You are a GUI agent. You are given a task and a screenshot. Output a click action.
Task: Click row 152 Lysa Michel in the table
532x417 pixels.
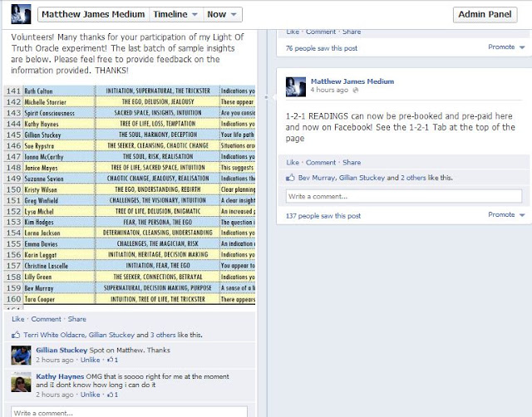pos(130,211)
